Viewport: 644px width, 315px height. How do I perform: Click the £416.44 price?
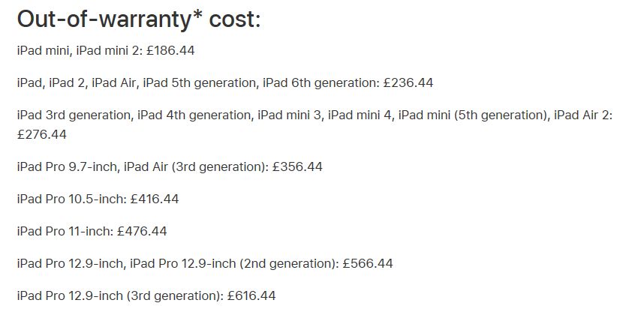tap(155, 199)
